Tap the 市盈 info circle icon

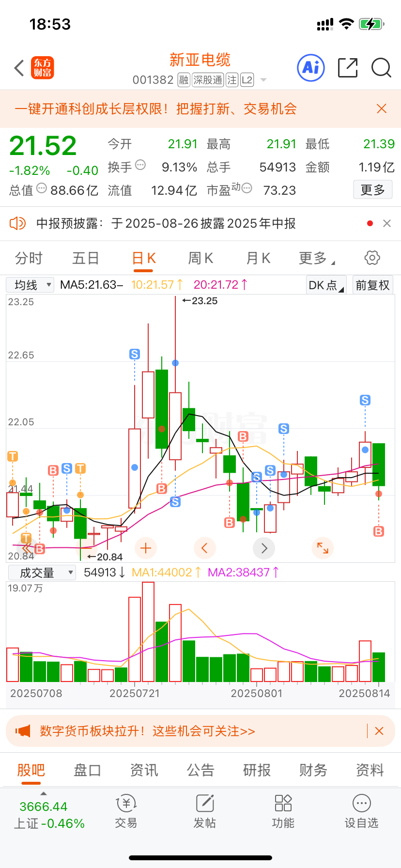[x=247, y=188]
